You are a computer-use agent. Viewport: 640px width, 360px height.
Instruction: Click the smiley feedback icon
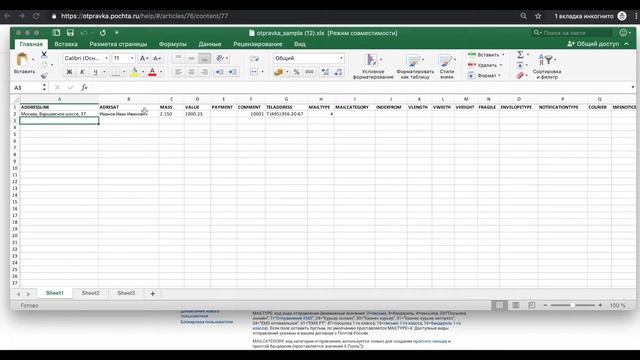click(x=623, y=33)
